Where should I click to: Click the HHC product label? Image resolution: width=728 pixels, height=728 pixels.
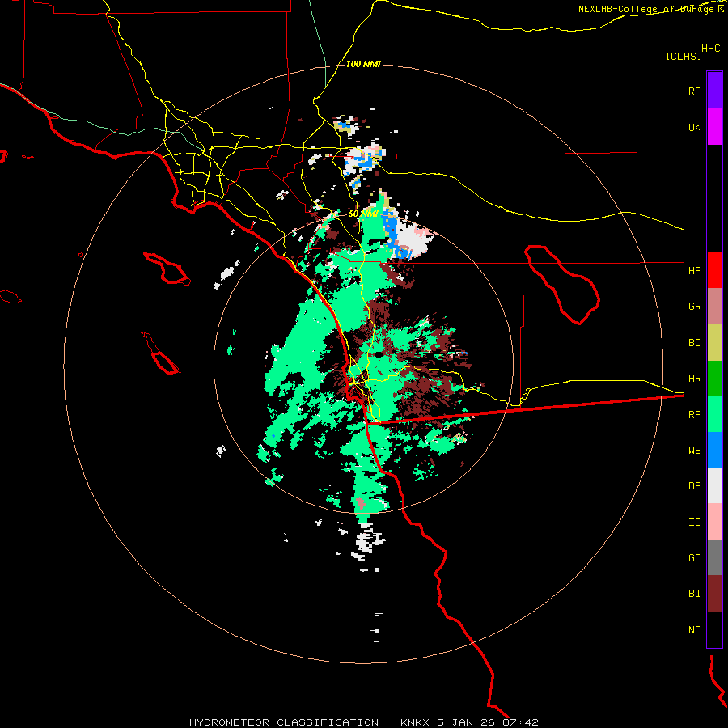710,49
